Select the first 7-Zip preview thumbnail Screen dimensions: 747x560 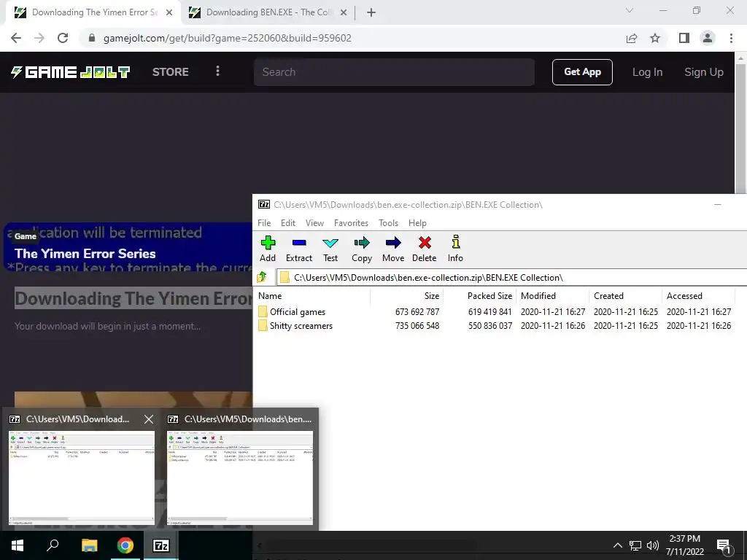pos(82,478)
